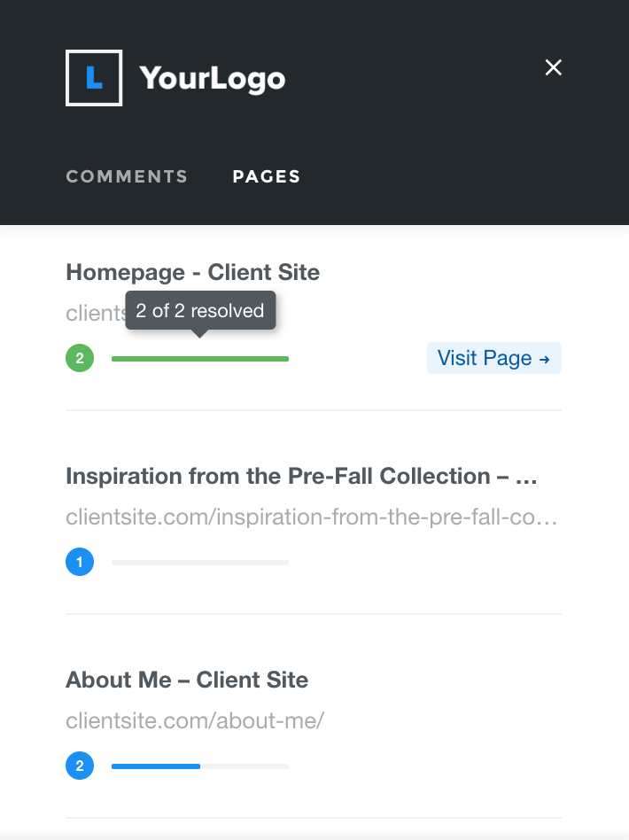
Task: Click the arrow icon beside Visit Page
Action: [545, 359]
